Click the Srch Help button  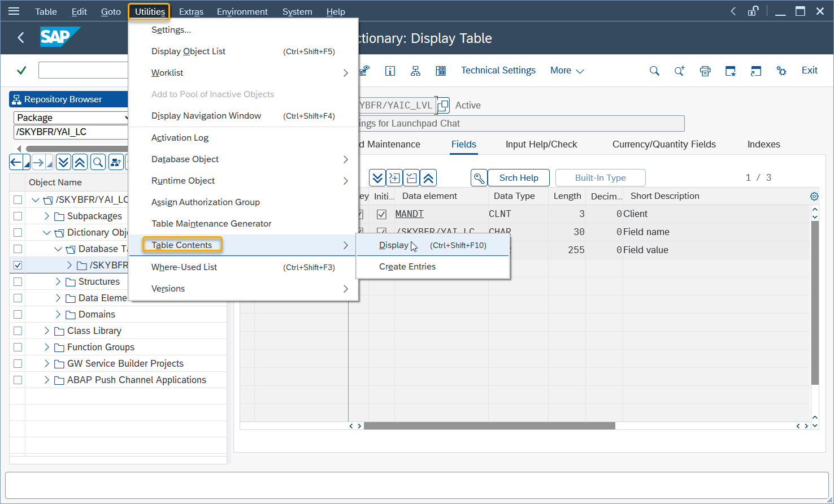(x=518, y=177)
